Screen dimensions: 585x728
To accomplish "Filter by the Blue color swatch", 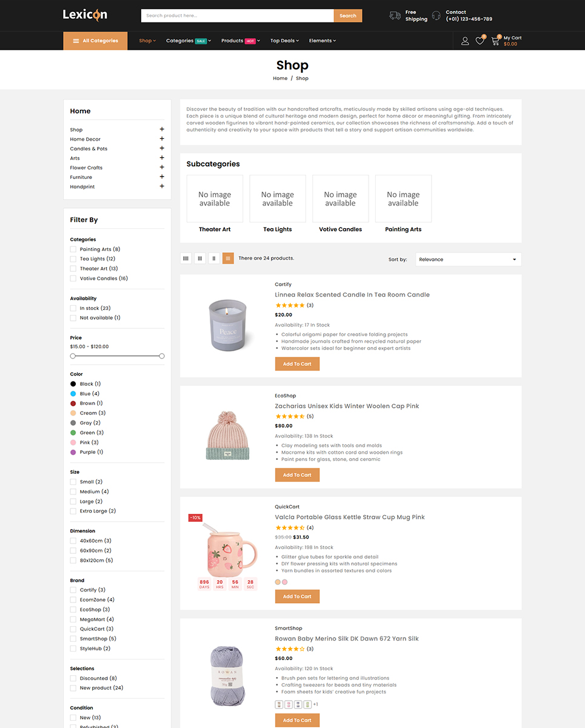I will [73, 394].
